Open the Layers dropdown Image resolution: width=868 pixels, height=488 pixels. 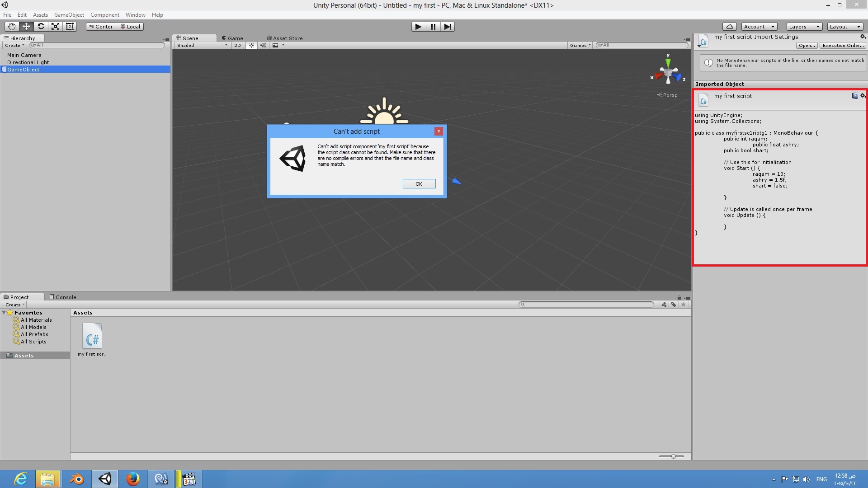(x=804, y=27)
